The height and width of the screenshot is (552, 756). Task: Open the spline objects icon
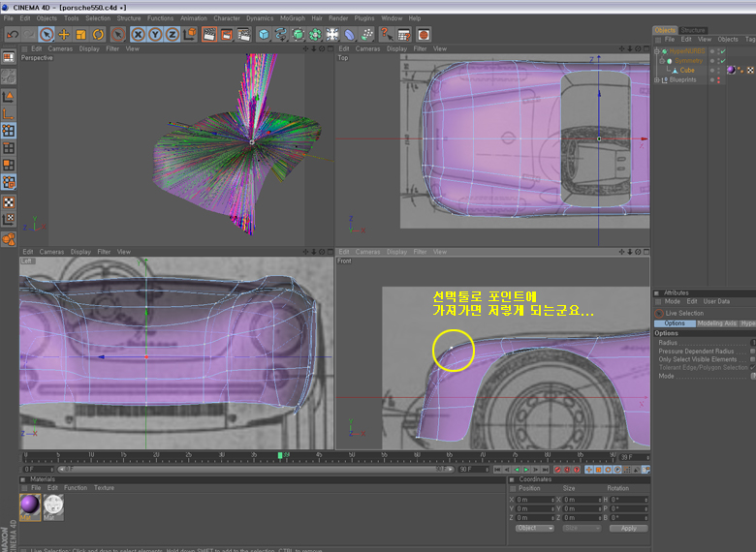[281, 35]
